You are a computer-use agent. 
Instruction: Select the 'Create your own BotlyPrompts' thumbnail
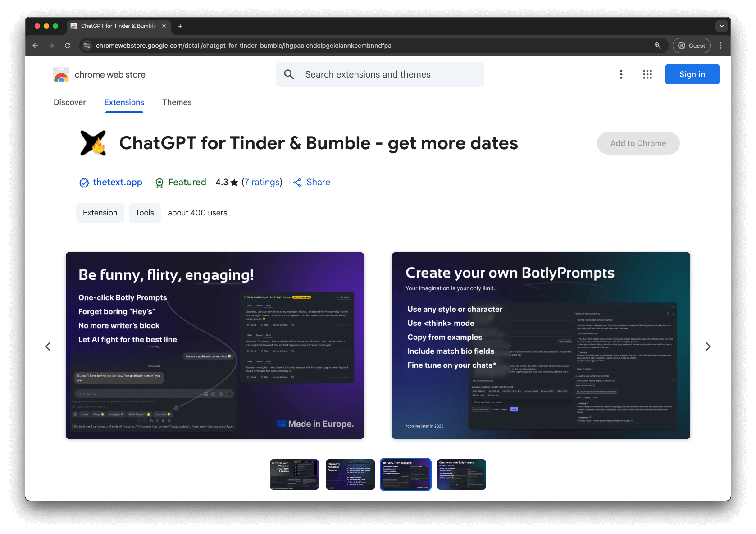point(461,475)
